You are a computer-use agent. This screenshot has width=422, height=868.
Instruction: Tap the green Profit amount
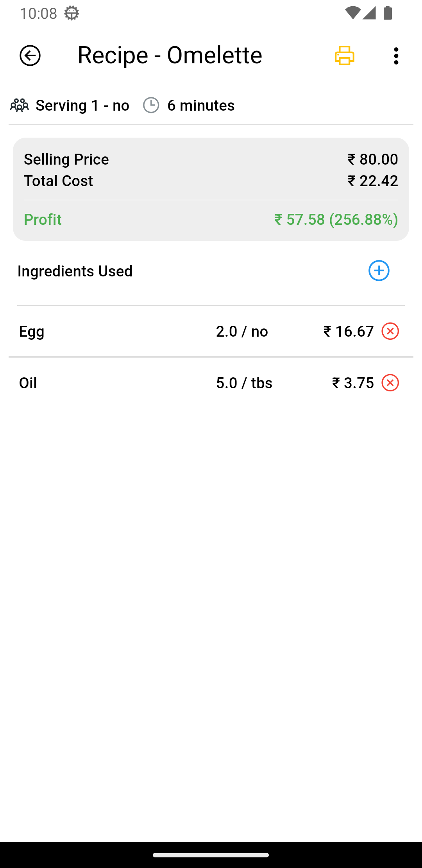336,219
